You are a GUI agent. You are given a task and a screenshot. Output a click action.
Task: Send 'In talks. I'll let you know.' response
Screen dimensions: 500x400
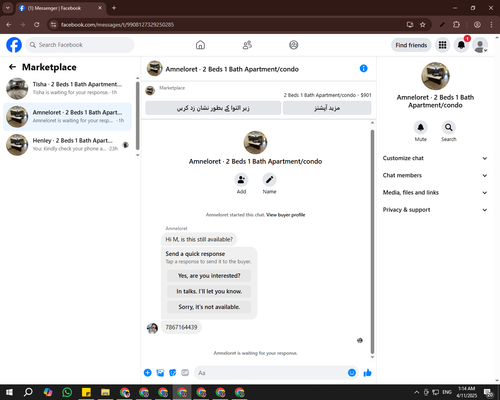point(209,291)
